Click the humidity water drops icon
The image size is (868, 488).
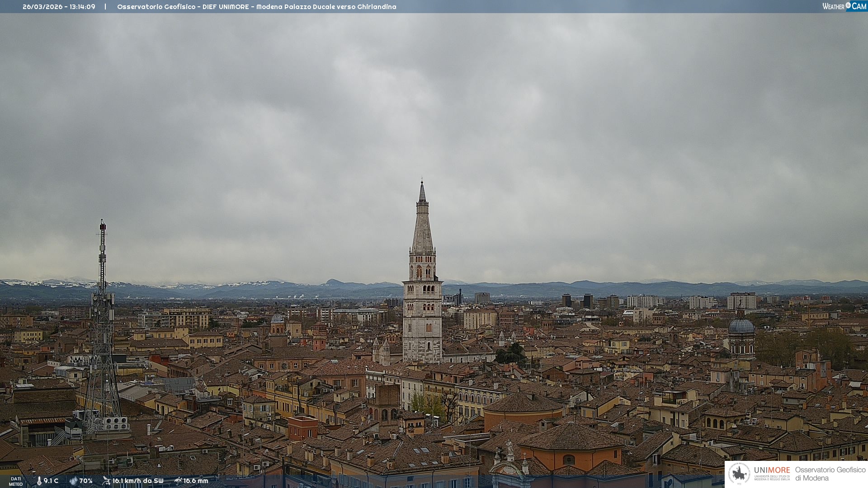point(73,481)
